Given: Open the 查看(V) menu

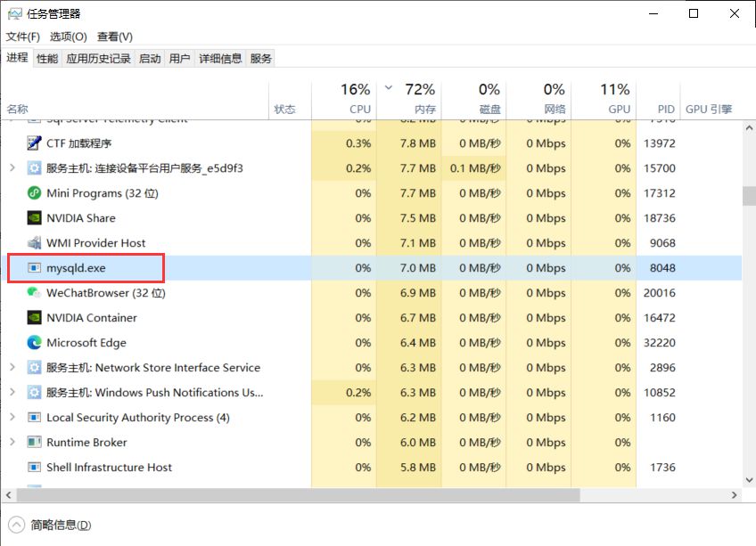Looking at the screenshot, I should point(114,37).
